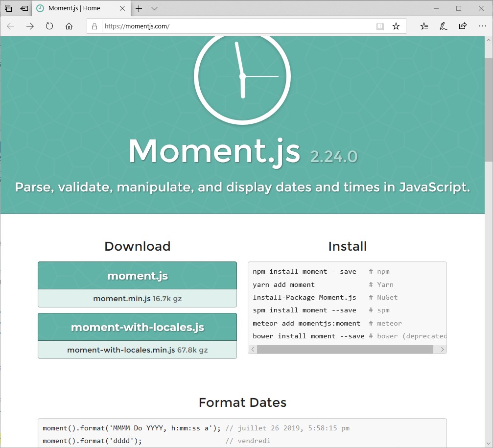The width and height of the screenshot is (493, 448).
Task: View site security lock icon
Action: (x=94, y=26)
